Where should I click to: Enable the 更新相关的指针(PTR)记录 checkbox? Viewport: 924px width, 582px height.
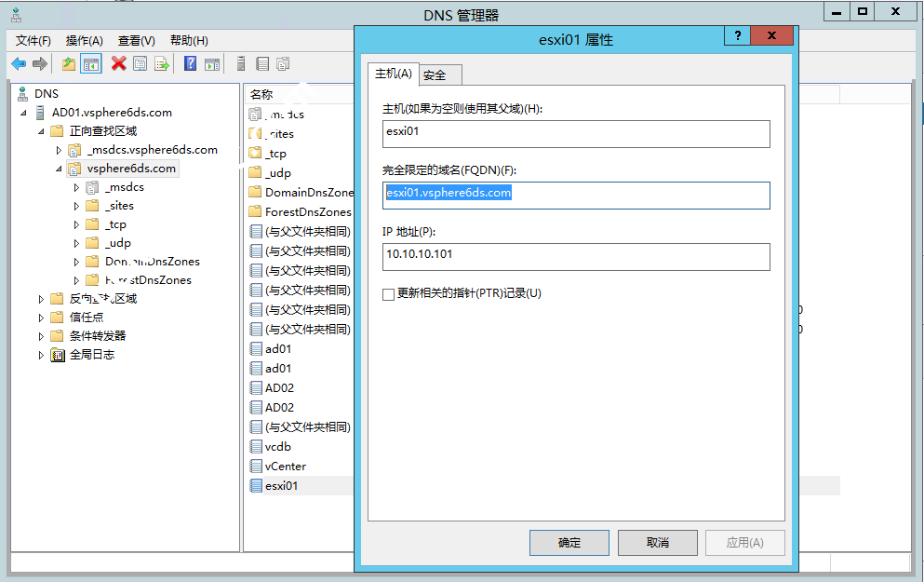[x=389, y=292]
